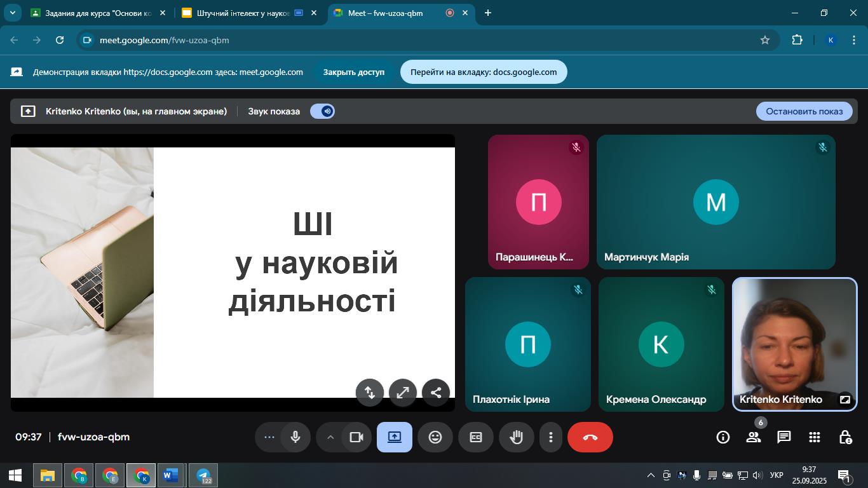Mute the microphone
The image size is (868, 488).
tap(295, 437)
